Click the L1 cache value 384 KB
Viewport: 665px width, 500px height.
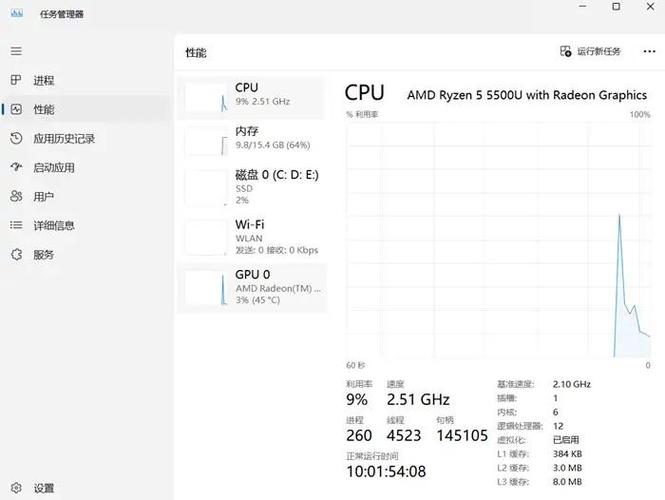tap(567, 454)
